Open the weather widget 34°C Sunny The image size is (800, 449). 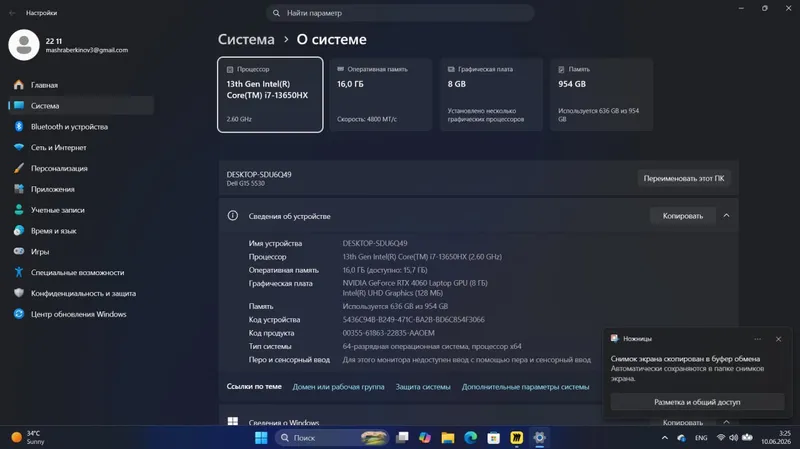28,437
